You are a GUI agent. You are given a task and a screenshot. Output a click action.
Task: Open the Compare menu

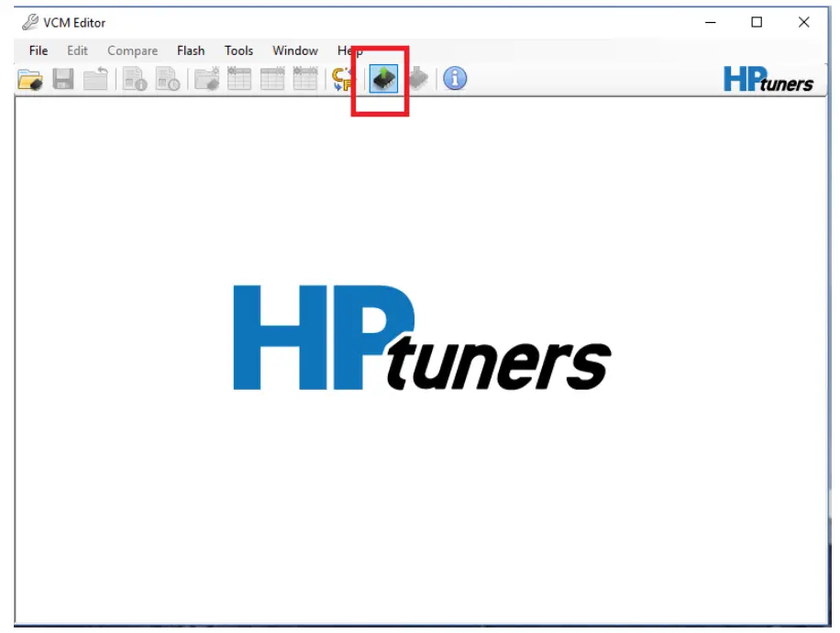(x=131, y=50)
